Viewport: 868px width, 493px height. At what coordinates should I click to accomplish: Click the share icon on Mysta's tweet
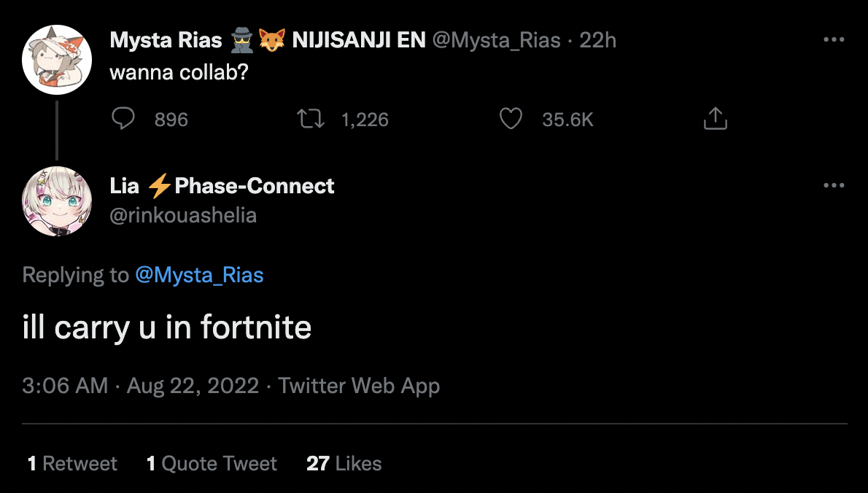(716, 119)
